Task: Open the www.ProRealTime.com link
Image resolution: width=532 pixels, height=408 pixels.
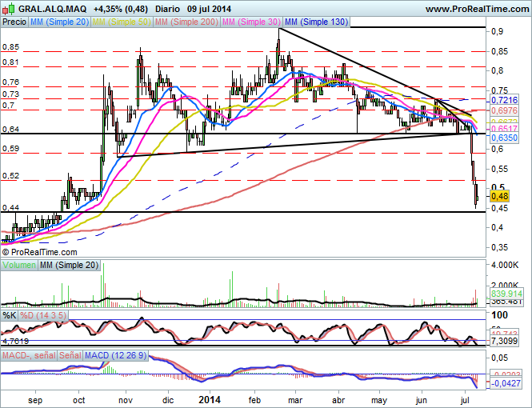Action: point(476,8)
